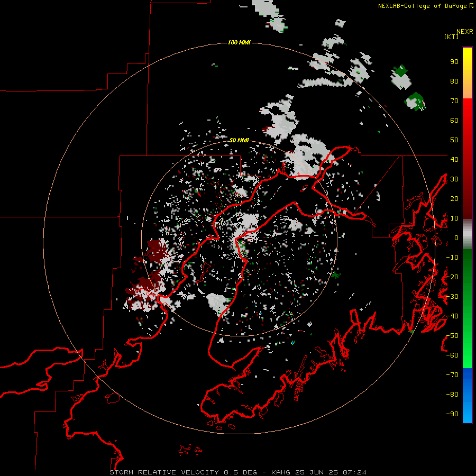Click the gray zero-velocity segment of color bar

tap(467, 234)
